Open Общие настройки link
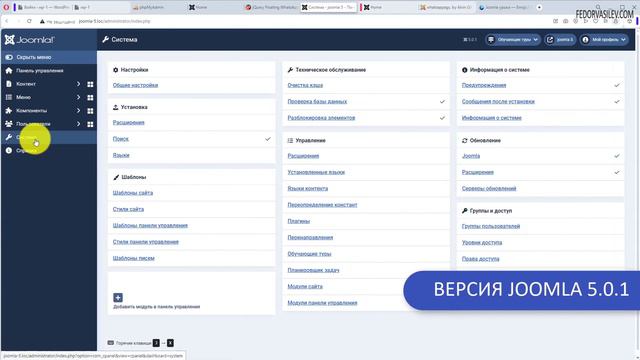Screen dimensions: 640x360 (x=135, y=85)
